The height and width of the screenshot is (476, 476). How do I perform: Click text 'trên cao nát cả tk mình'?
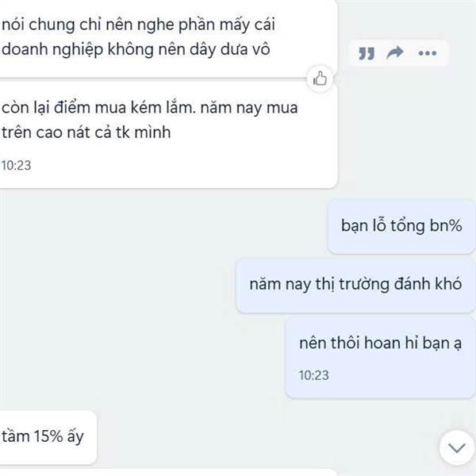(x=86, y=132)
